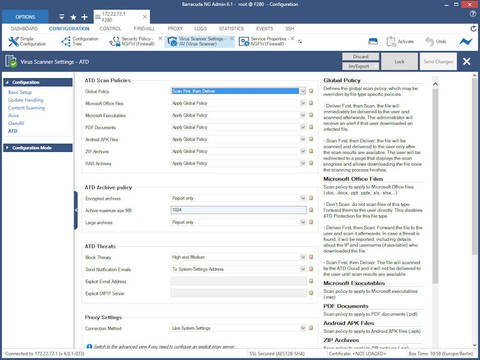Click the Barracuda wave logo icon
The image size is (480, 360).
tap(465, 42)
